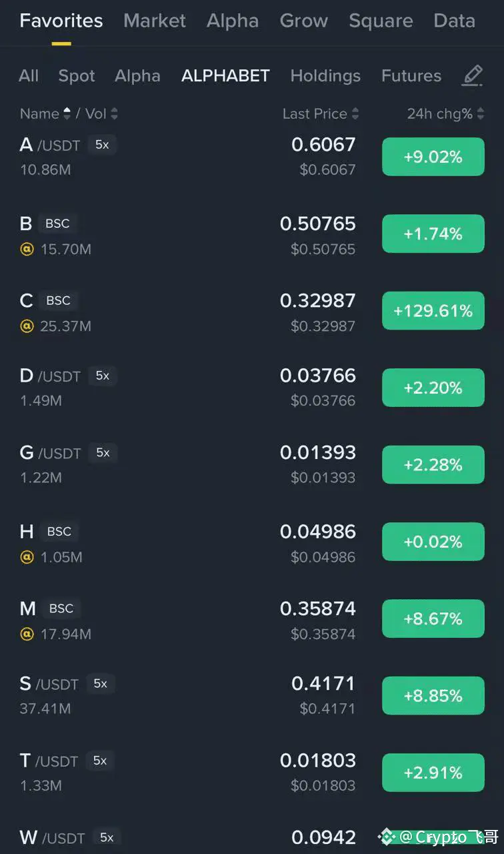Tap the Alpha badge icon beside M volume
The width and height of the screenshot is (504, 854).
point(27,634)
